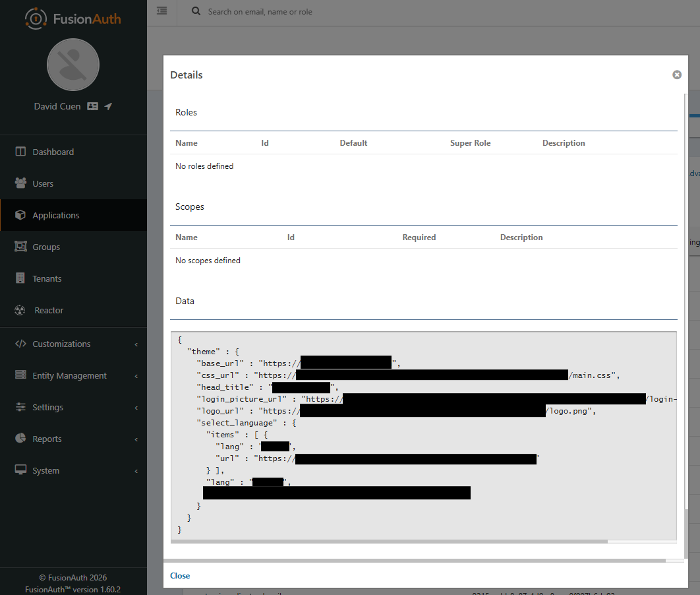Click the Groups icon
Screen dimensions: 700x595
pyautogui.click(x=20, y=247)
